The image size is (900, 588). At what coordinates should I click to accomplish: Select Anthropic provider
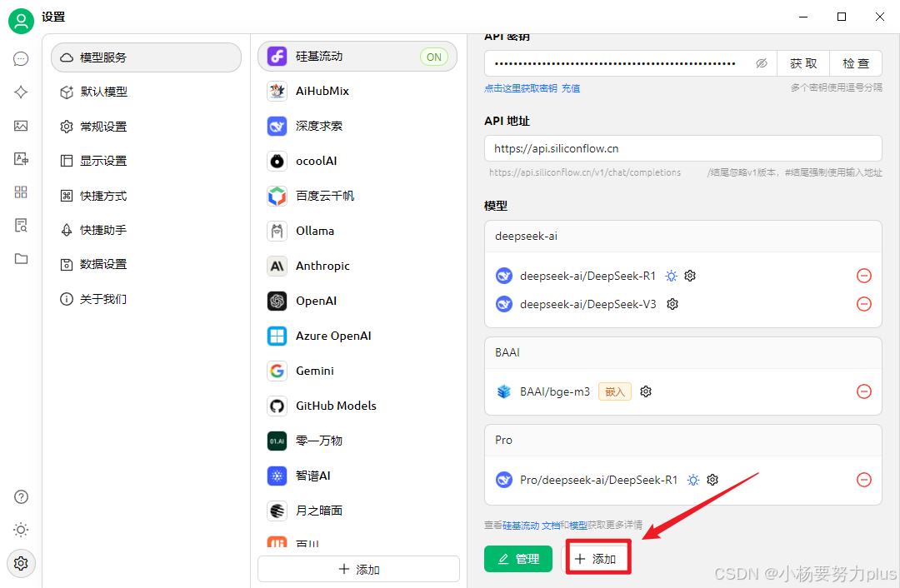click(x=357, y=267)
